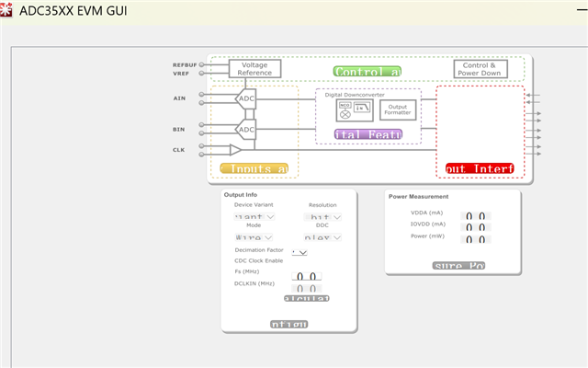Click the CDC Clock Enable label

[x=259, y=260]
